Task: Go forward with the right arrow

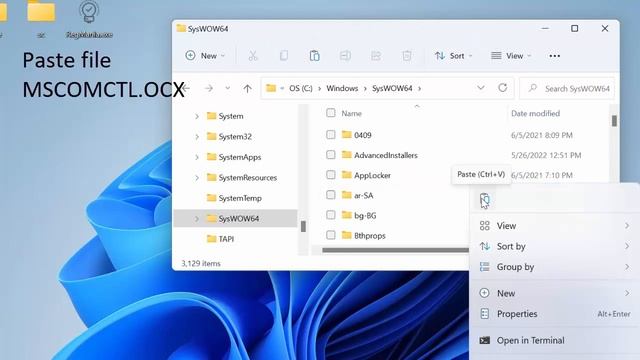Action: (x=209, y=88)
